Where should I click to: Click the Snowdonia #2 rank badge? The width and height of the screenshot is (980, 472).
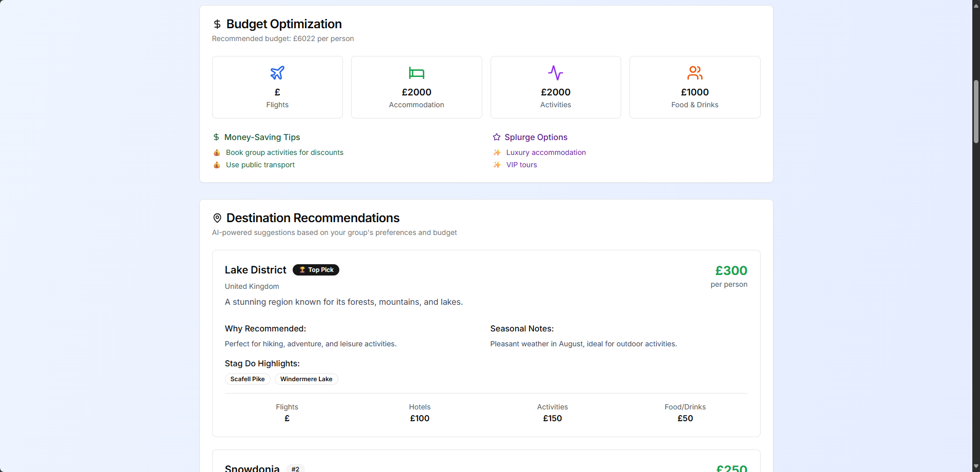coord(295,468)
